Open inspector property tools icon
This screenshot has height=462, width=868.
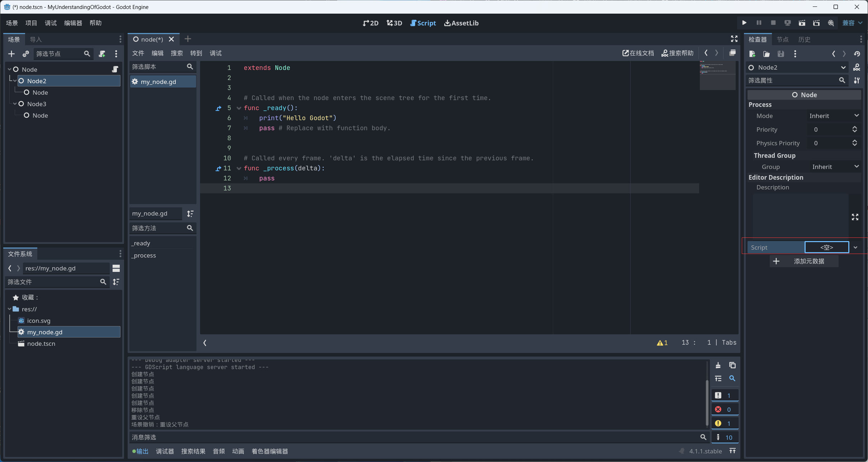click(857, 80)
